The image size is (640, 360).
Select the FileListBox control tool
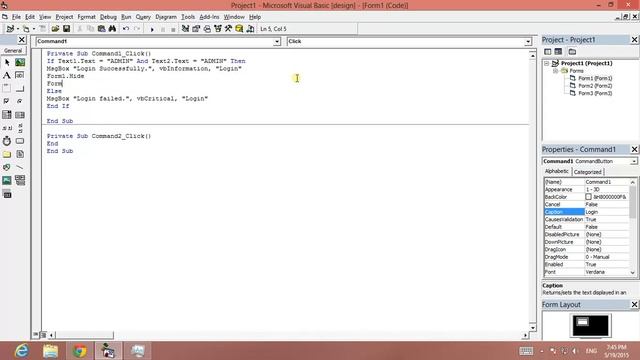coord(20,154)
